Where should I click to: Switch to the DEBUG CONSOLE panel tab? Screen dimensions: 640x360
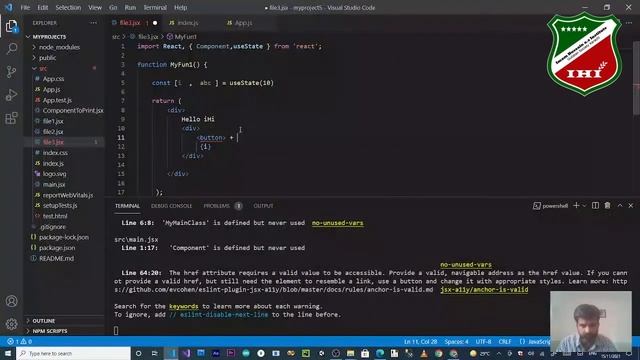tap(171, 206)
